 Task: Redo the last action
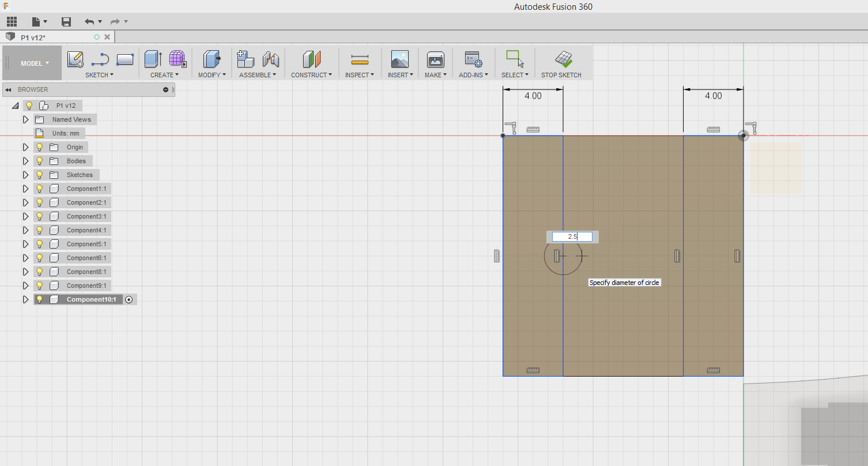115,22
